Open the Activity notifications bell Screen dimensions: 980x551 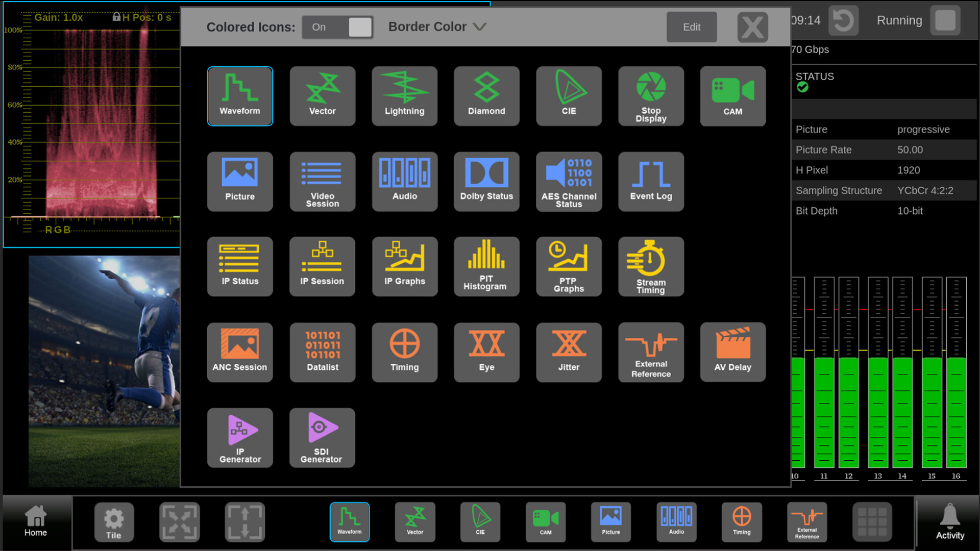[950, 522]
